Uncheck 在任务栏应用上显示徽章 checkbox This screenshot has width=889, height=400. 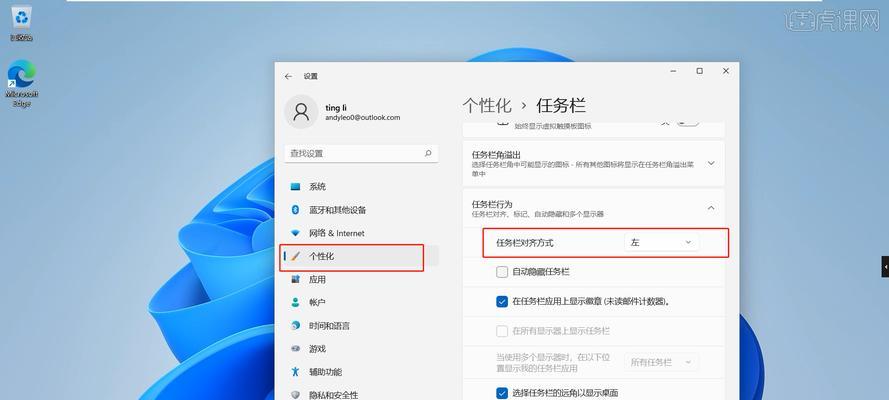point(502,302)
